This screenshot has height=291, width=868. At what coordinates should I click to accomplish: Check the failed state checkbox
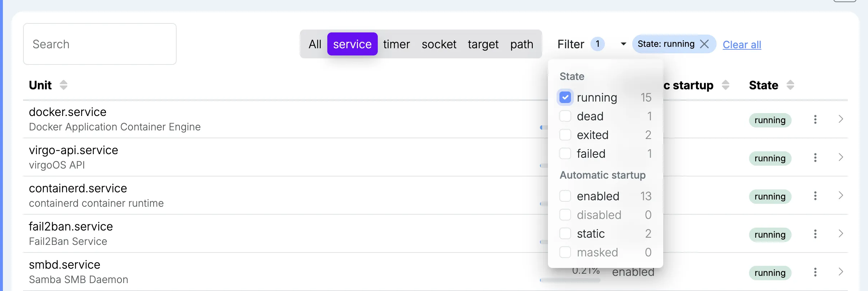(x=565, y=153)
